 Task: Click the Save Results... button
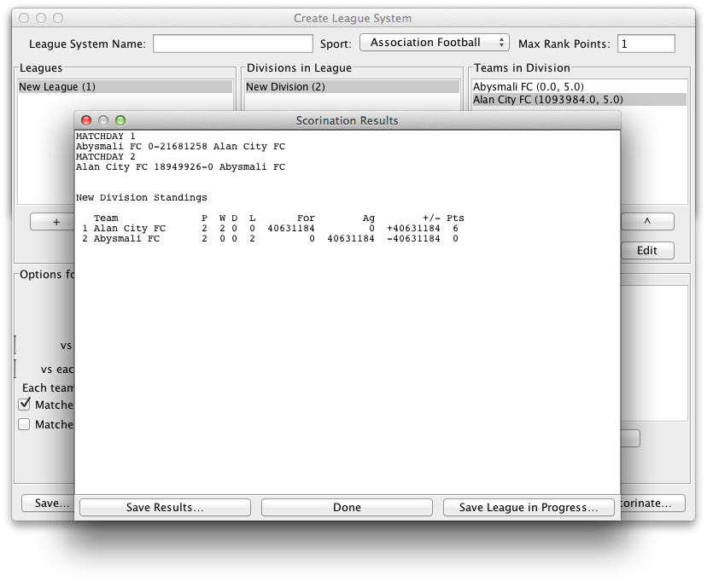(x=165, y=508)
